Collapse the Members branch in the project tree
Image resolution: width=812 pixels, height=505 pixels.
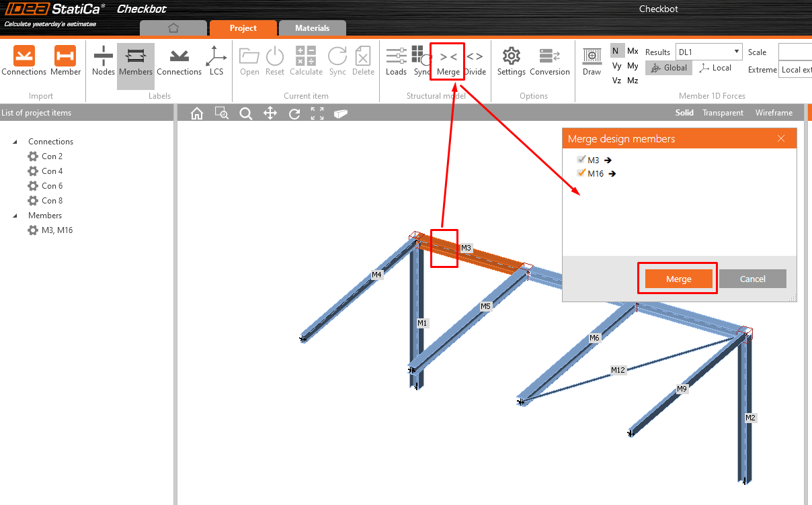point(15,215)
